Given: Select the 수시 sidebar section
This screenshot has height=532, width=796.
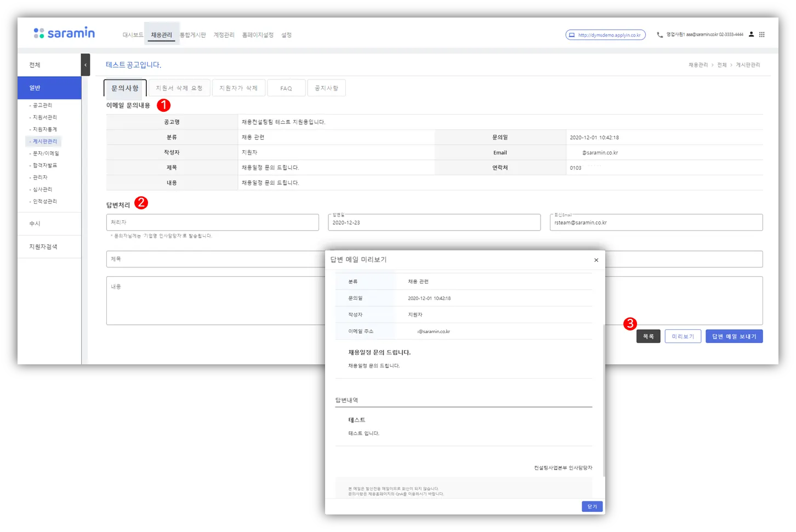Looking at the screenshot, I should (49, 224).
